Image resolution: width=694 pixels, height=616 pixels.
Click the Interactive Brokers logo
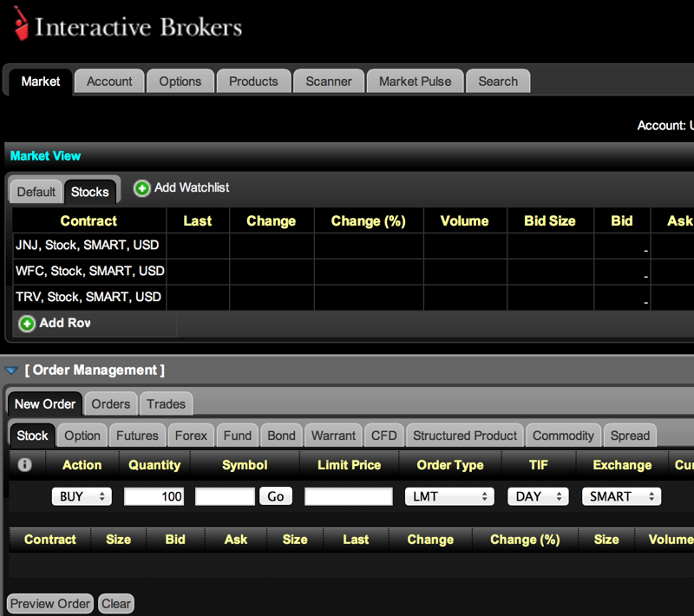click(x=126, y=26)
